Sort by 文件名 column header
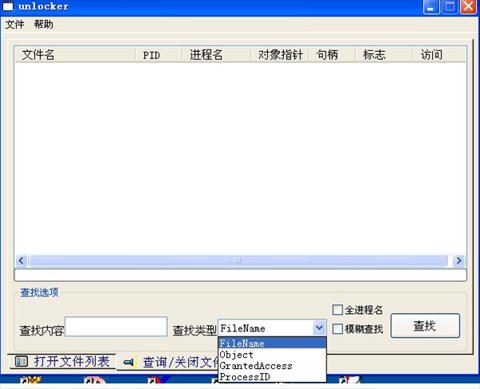 pyautogui.click(x=75, y=55)
